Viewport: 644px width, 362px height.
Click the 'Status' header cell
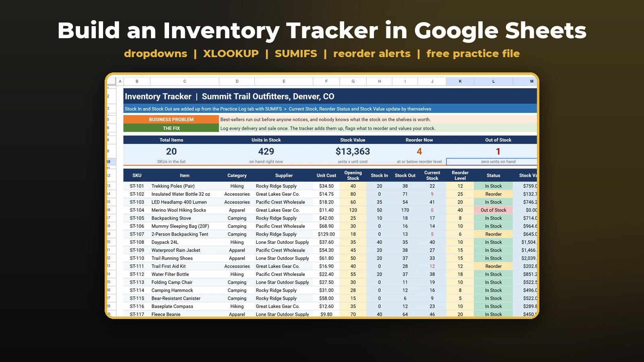[493, 175]
